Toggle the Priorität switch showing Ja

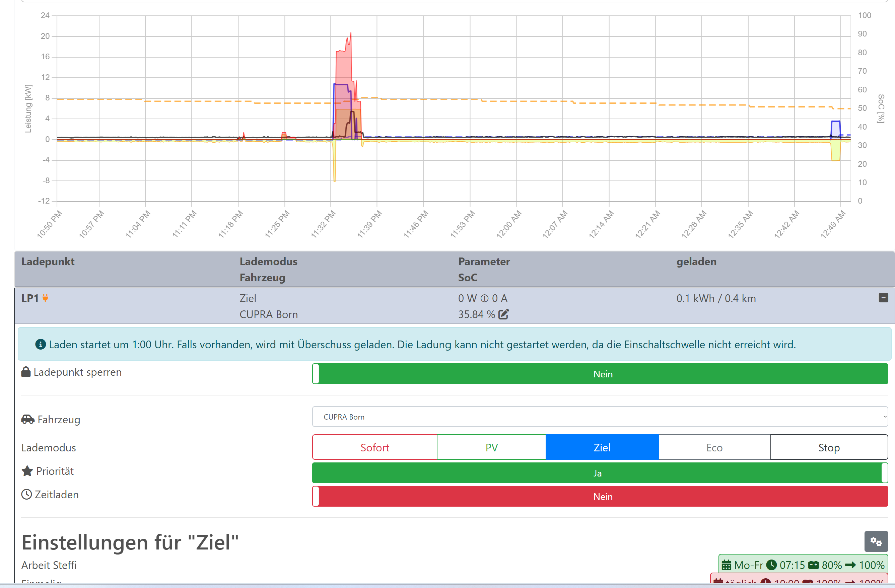tap(600, 473)
